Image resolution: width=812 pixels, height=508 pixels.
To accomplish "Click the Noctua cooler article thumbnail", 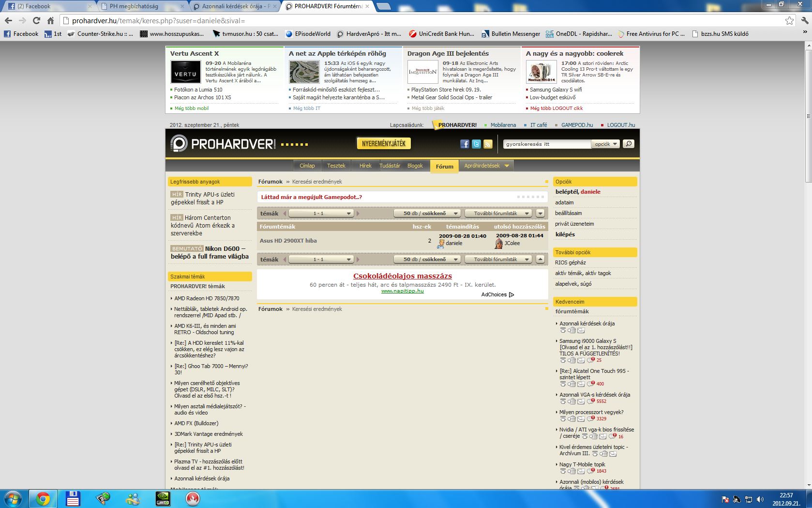I will click(x=541, y=72).
